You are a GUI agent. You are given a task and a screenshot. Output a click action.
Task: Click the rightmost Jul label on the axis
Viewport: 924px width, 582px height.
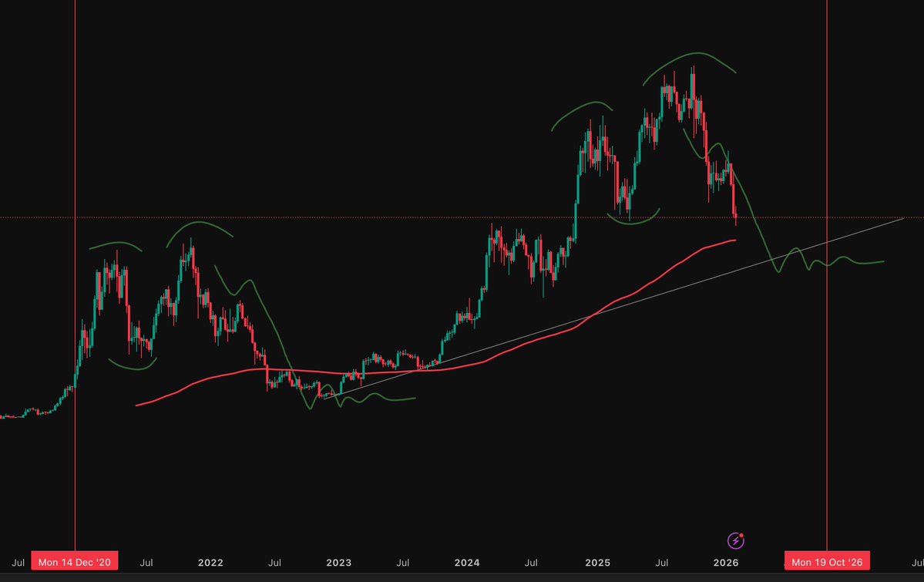point(917,563)
